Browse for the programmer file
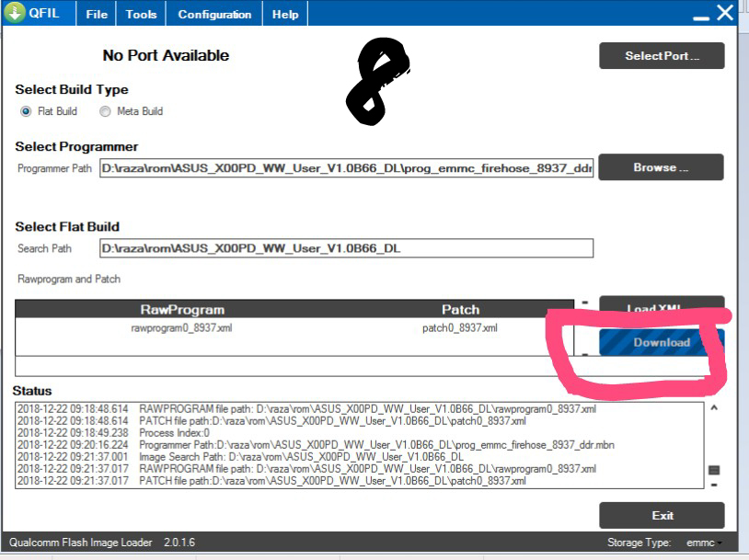The image size is (749, 560). [661, 167]
